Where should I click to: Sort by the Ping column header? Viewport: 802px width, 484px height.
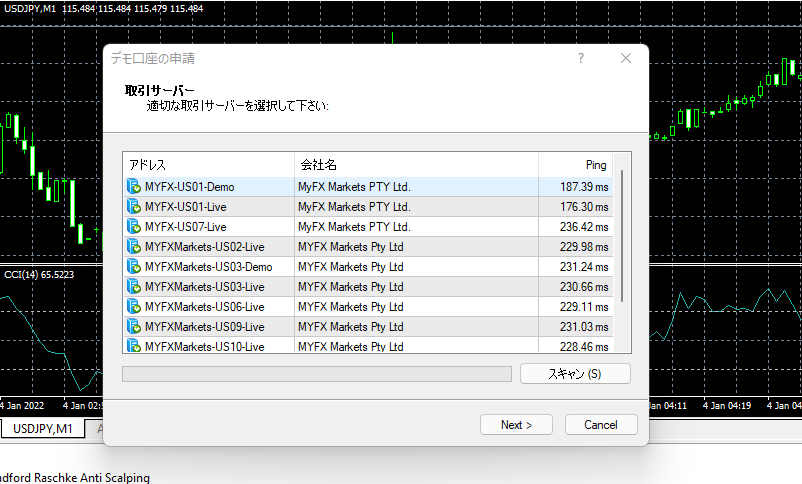(575, 165)
